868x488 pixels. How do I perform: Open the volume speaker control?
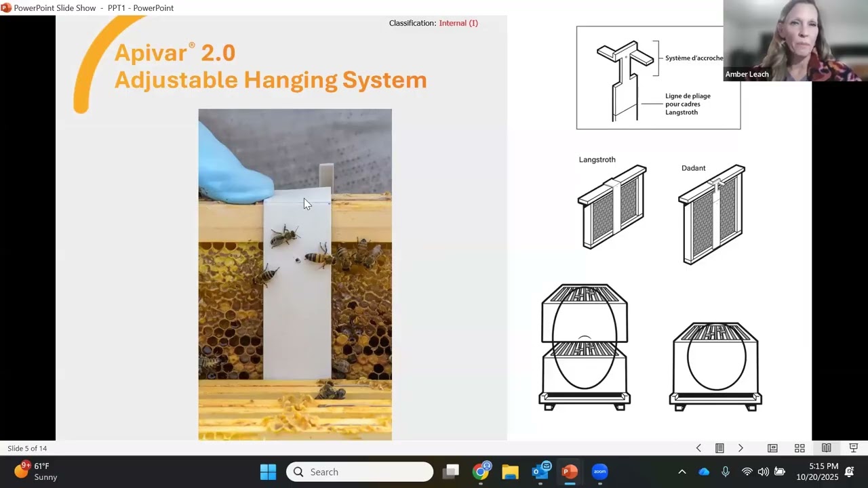[763, 472]
